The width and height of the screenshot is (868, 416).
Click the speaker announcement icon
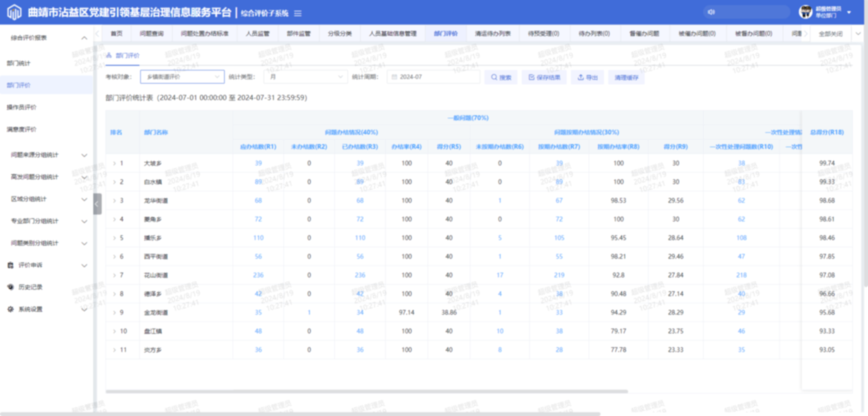[x=711, y=12]
